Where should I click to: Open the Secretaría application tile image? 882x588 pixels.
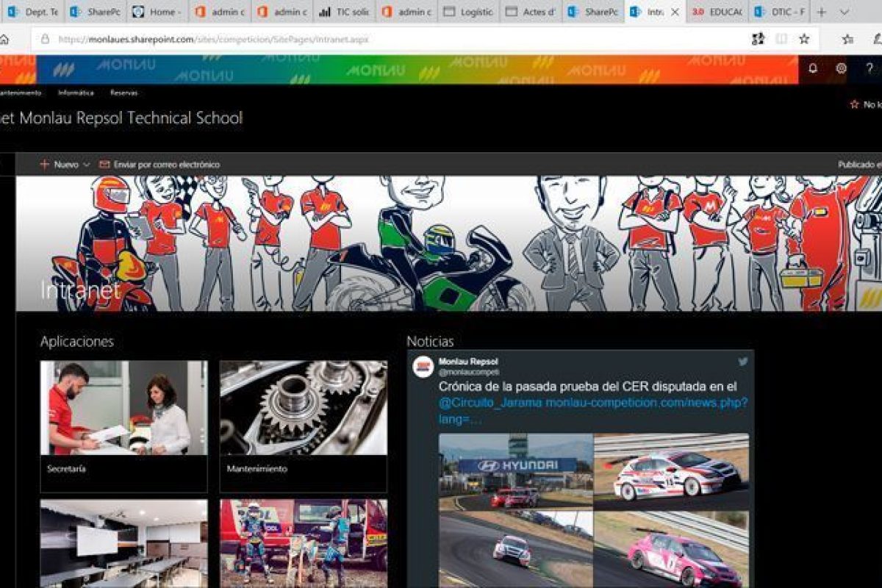(123, 408)
